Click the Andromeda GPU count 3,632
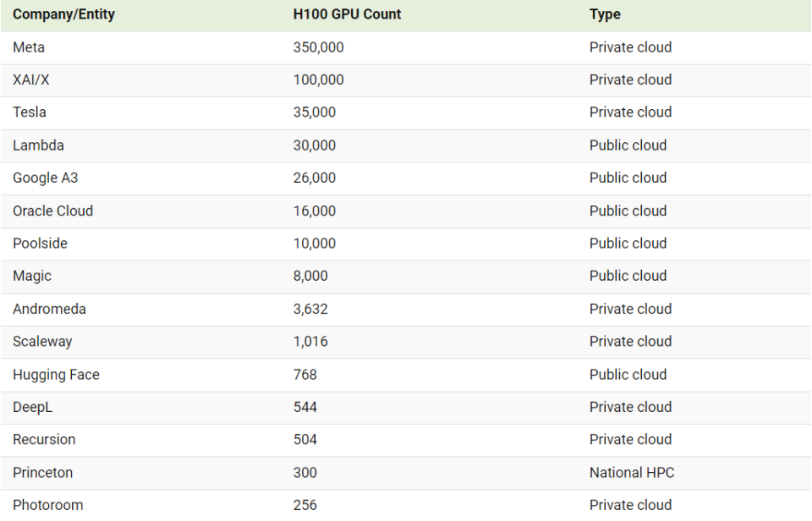 point(310,309)
